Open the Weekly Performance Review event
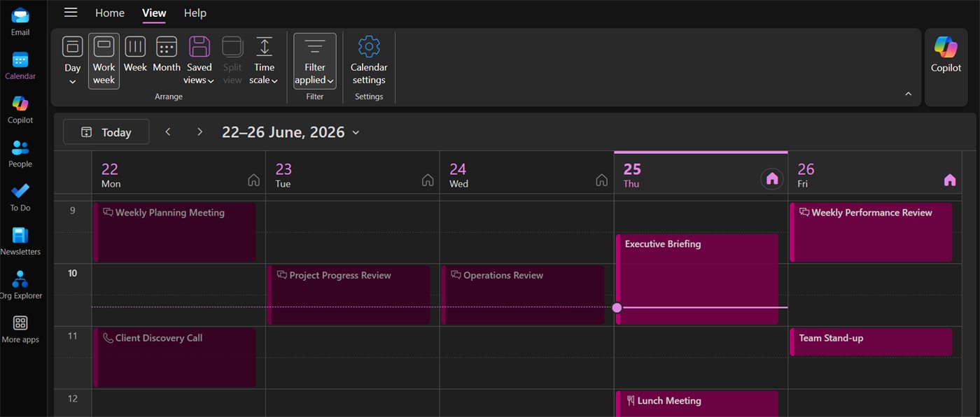This screenshot has height=417, width=980. pyautogui.click(x=871, y=232)
